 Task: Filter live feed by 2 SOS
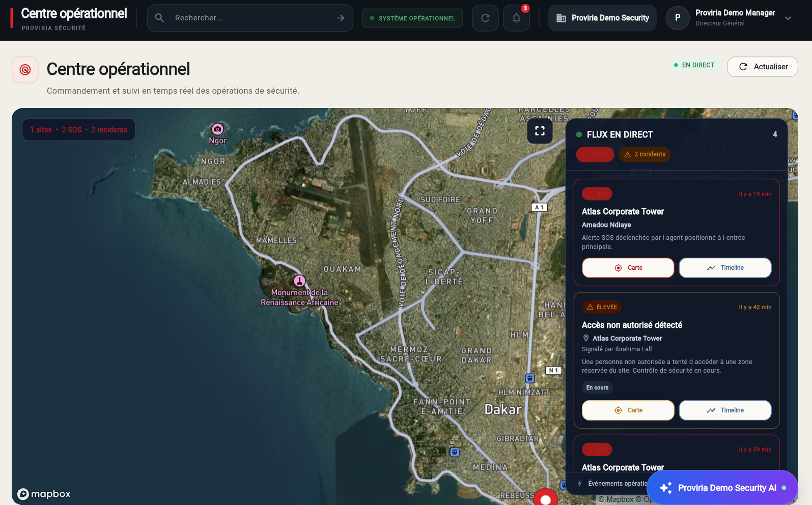(595, 154)
